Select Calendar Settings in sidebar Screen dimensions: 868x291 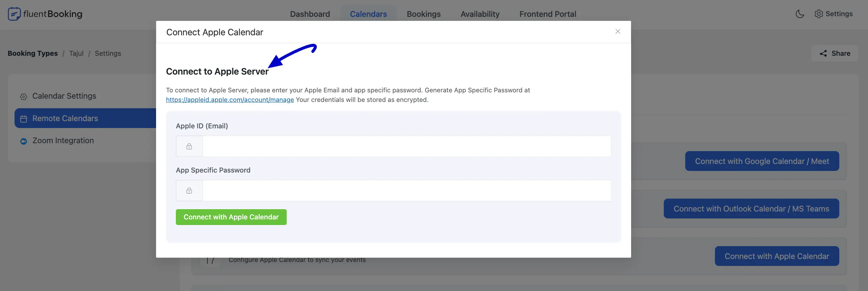click(x=85, y=96)
